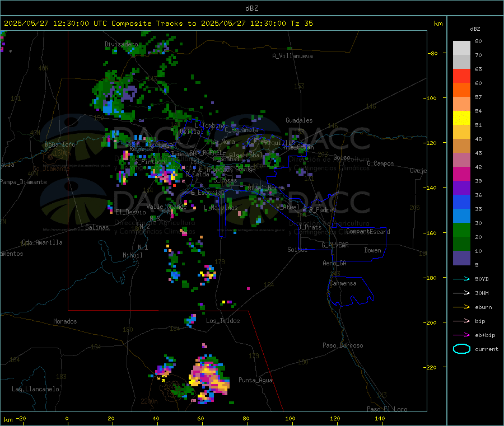Click the dBZ title at top
Screen dimensions: 504x426
pyautogui.click(x=251, y=8)
